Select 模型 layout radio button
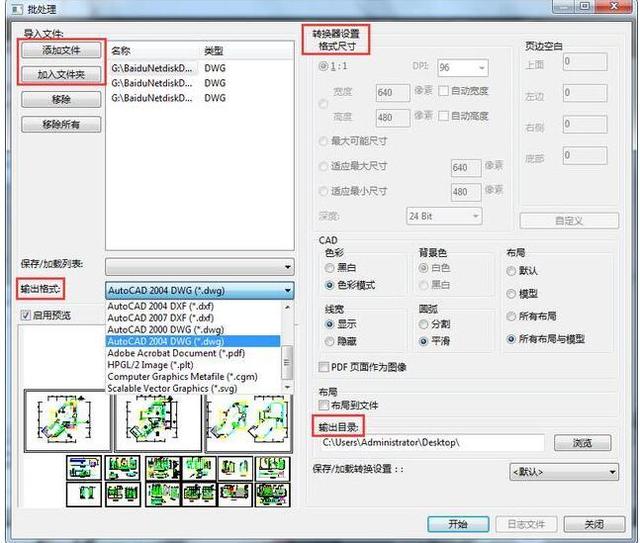This screenshot has height=543, width=640. [x=511, y=294]
